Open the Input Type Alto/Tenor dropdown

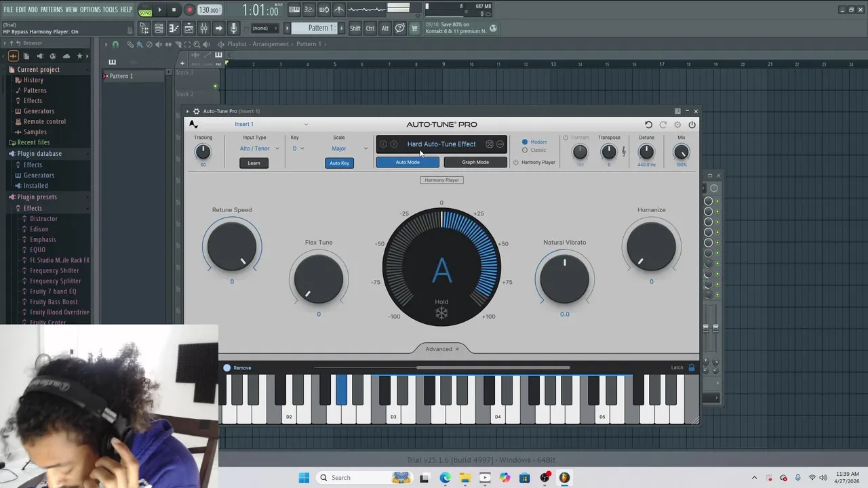(x=258, y=149)
